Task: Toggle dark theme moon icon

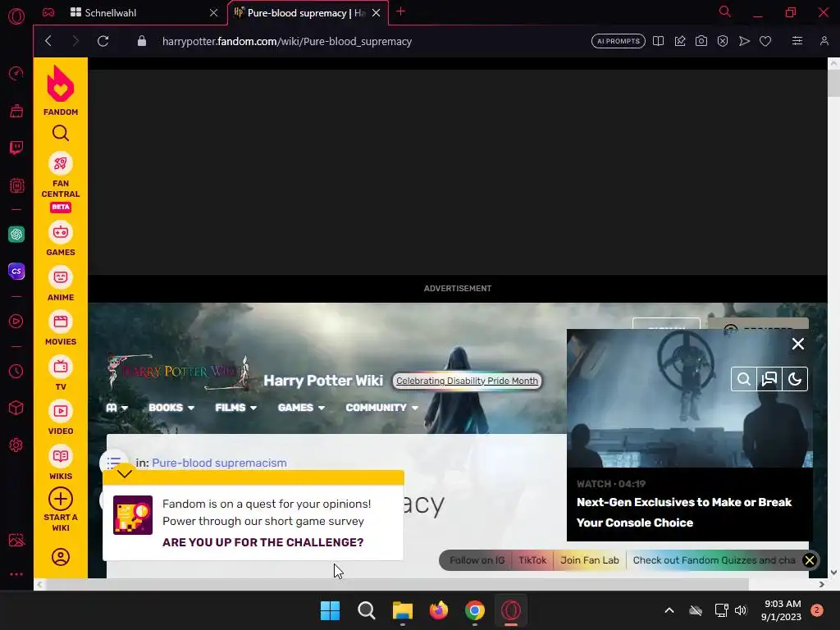Action: coord(795,379)
